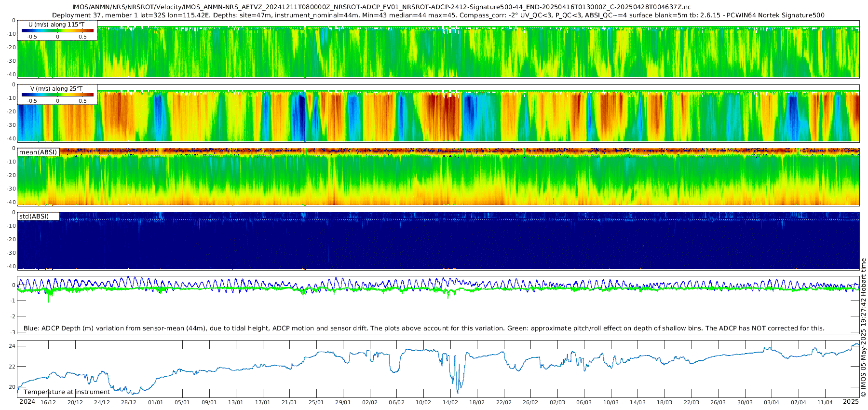Click the V velocity colorbar legend

(x=57, y=95)
